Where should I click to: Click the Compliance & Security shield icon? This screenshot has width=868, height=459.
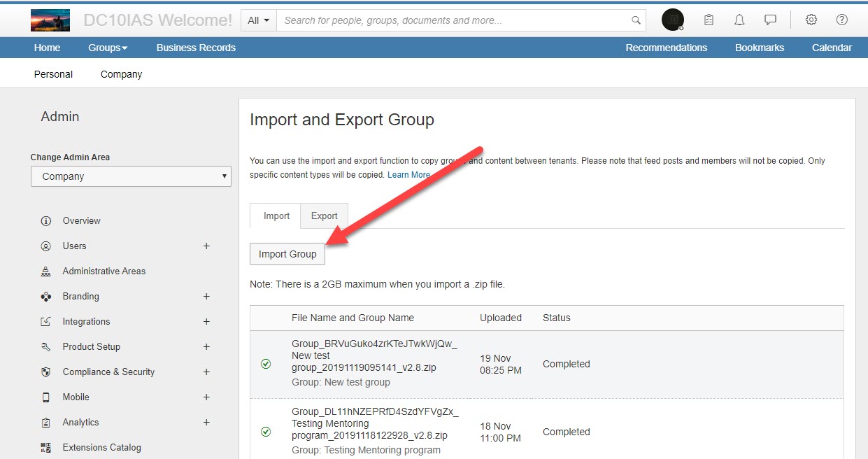pyautogui.click(x=46, y=372)
